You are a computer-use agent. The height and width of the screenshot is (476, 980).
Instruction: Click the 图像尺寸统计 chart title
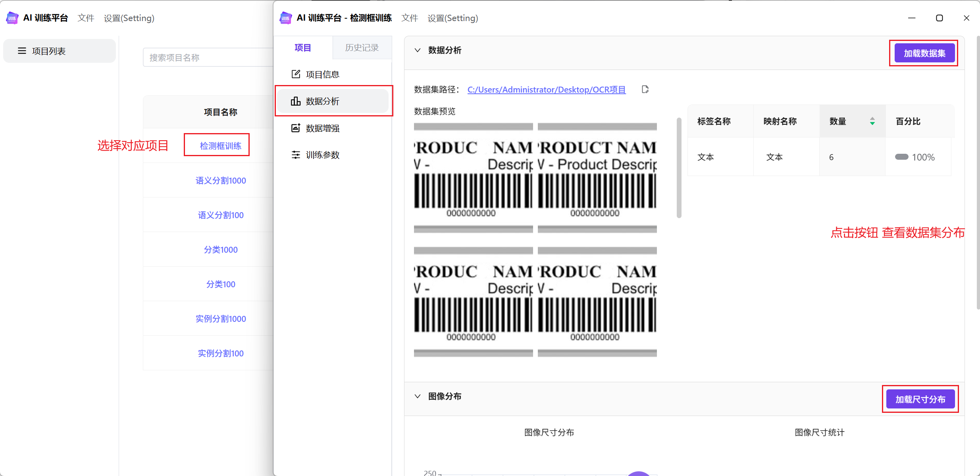pyautogui.click(x=819, y=432)
